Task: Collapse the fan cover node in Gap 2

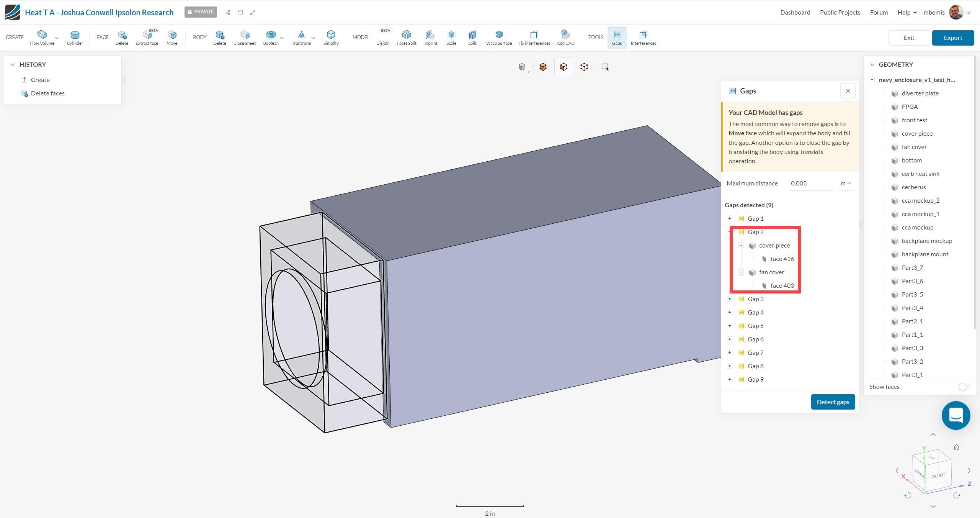Action: (x=741, y=272)
